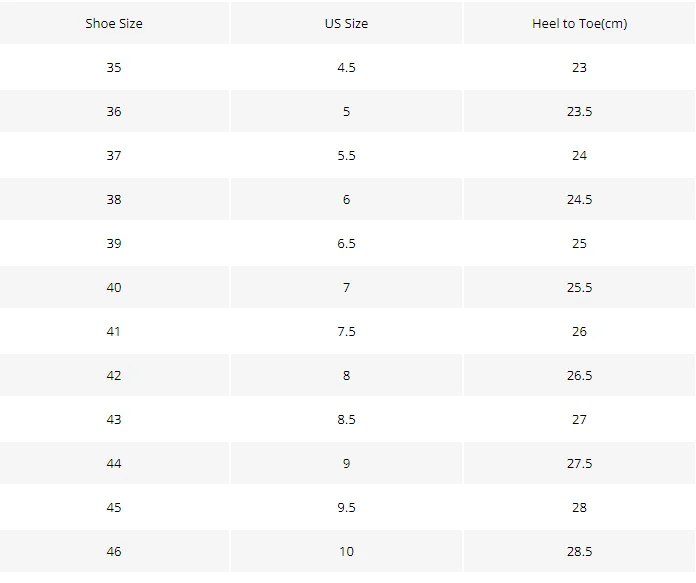Viewport: 696px width, 583px height.
Task: Select shoe size 44 cell
Action: (114, 463)
